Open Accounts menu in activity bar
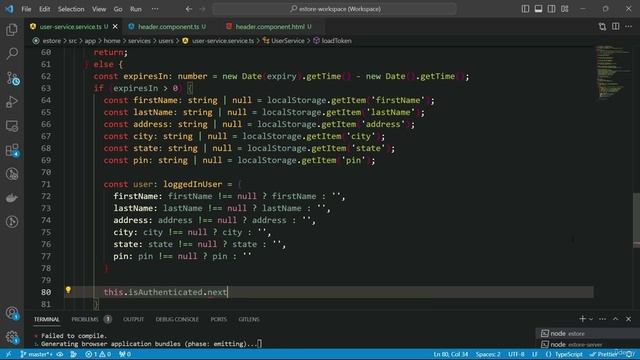The height and width of the screenshot is (360, 640). [12, 313]
